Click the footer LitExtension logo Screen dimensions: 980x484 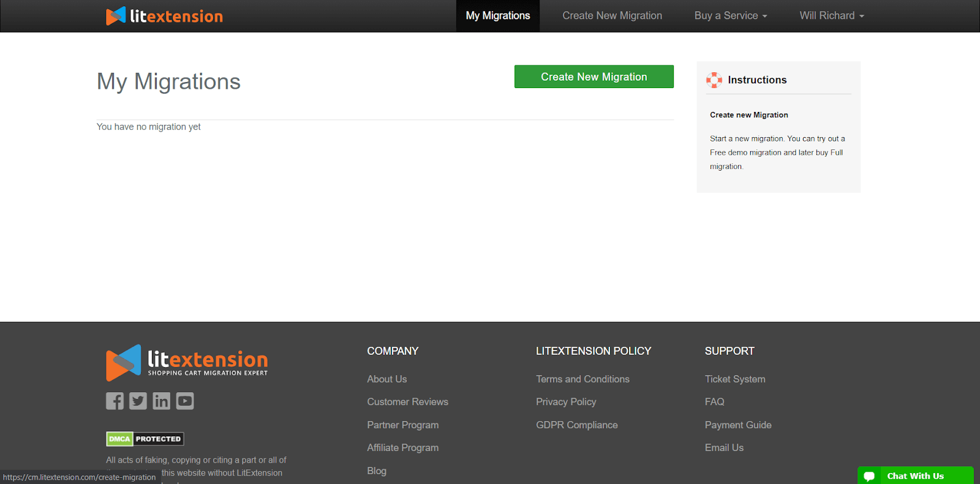pyautogui.click(x=187, y=362)
